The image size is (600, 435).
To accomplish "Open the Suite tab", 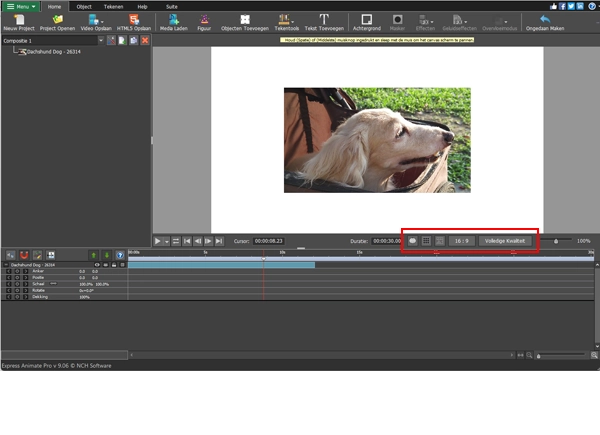I will (172, 7).
